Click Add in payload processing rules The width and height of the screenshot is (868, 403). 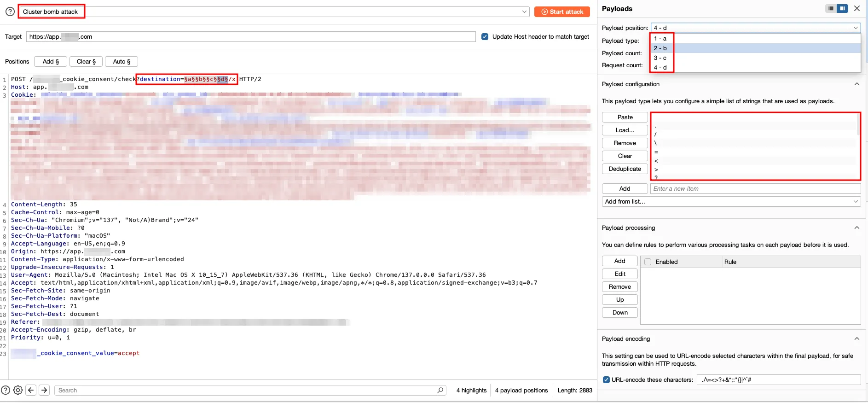point(619,261)
